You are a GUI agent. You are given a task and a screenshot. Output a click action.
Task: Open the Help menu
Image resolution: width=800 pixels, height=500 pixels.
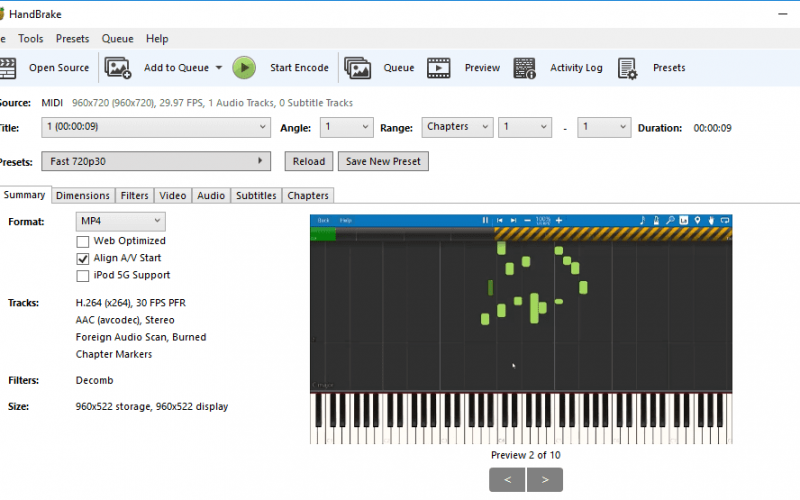(157, 39)
